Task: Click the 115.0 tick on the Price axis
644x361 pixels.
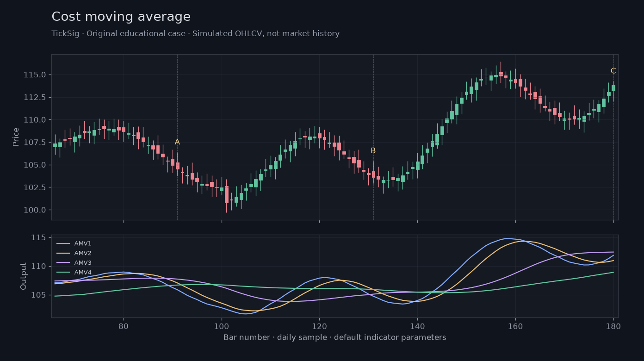Action: 35,75
